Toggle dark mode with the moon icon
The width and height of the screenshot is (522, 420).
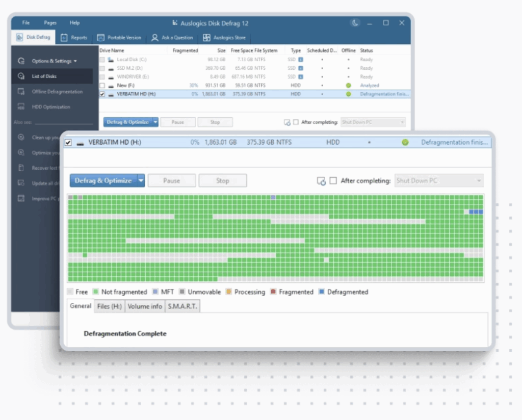pos(355,23)
